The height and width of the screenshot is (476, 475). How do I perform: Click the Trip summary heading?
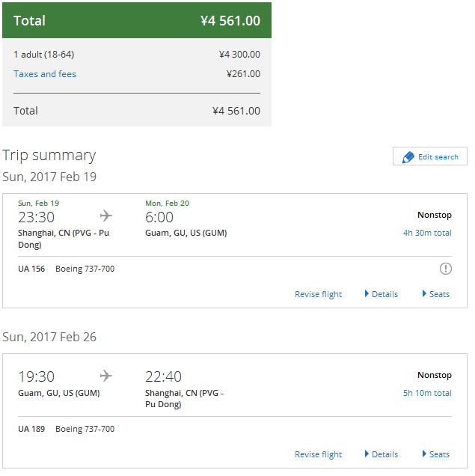tap(49, 155)
